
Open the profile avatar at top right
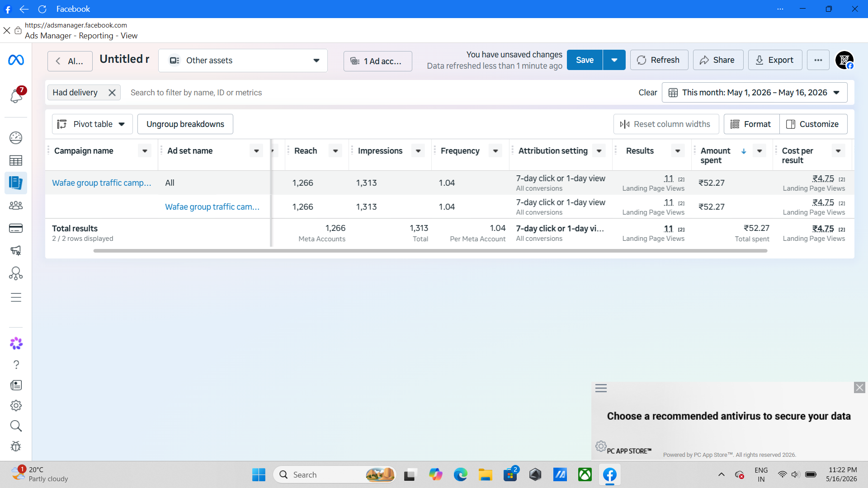pos(844,60)
